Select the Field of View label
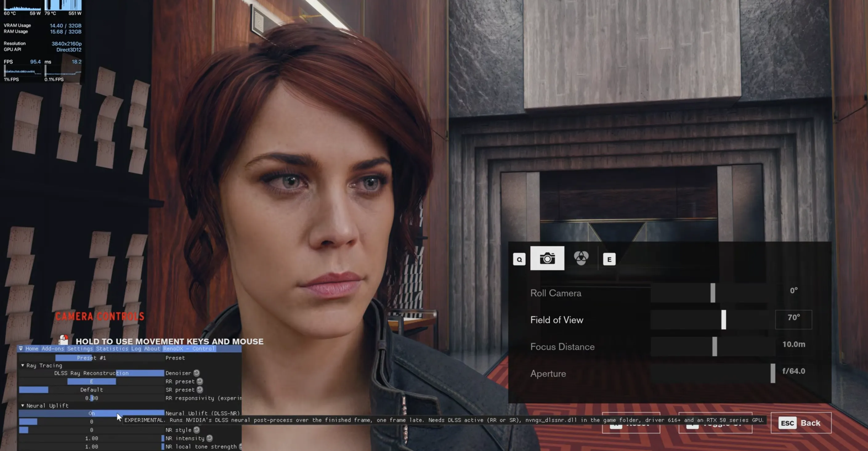Screen dimensions: 868x451 point(557,320)
